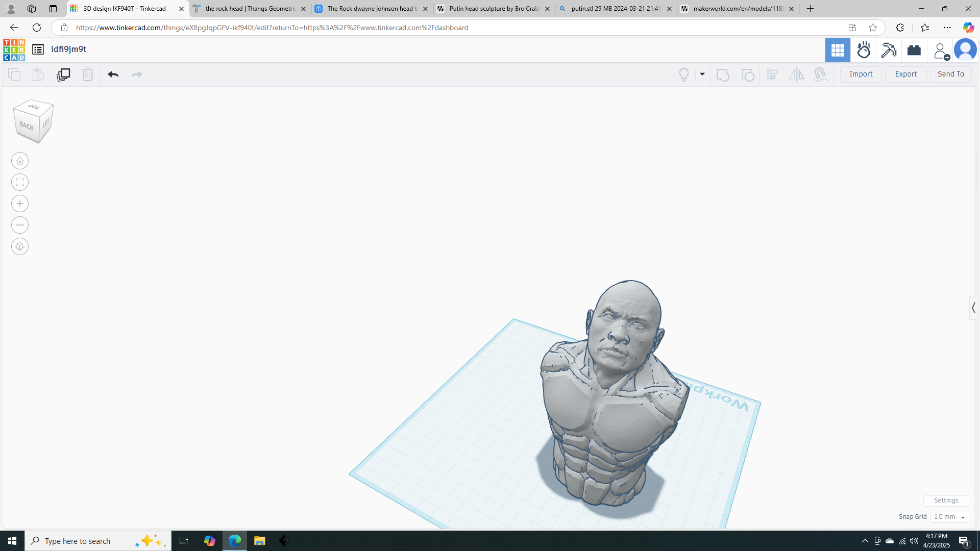980x551 pixels.
Task: Switch to the 3D design grid view
Action: 838,50
